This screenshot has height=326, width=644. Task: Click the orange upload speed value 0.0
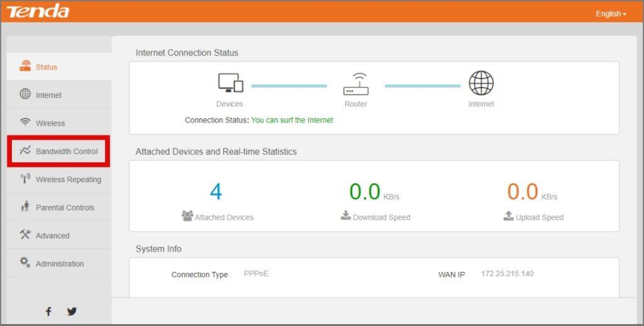click(x=523, y=191)
